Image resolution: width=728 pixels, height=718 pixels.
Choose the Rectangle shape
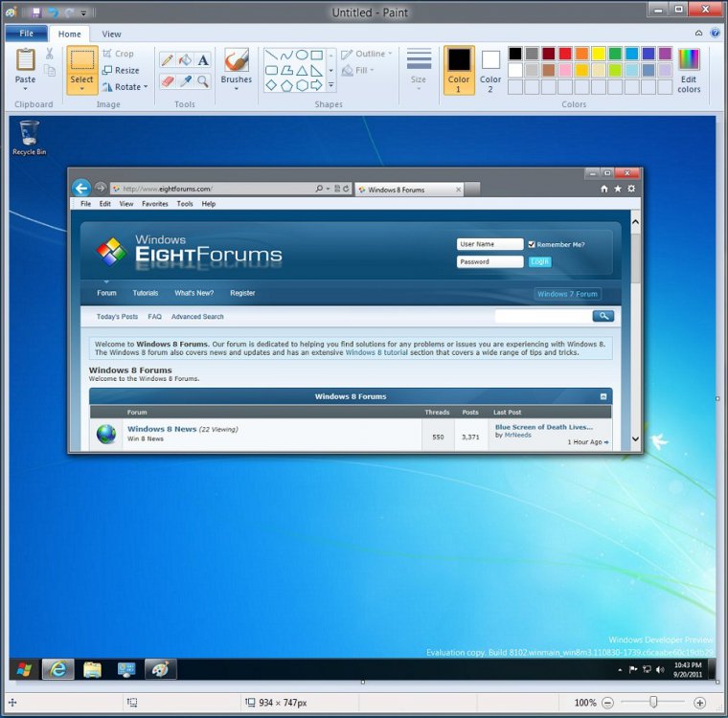[x=317, y=56]
